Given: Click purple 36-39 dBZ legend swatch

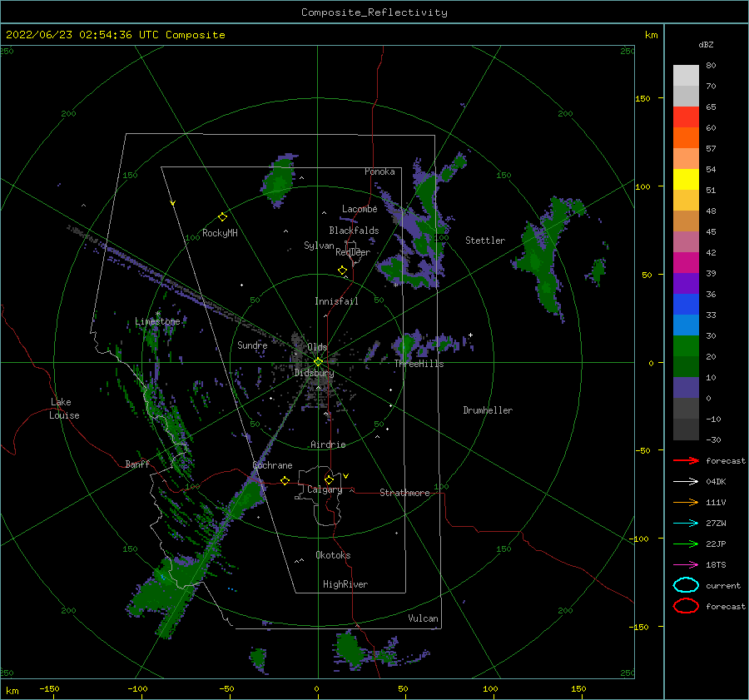Looking at the screenshot, I should click(686, 283).
